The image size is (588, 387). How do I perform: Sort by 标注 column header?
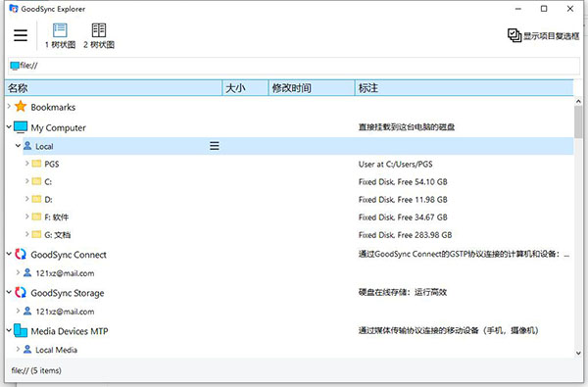coord(464,88)
